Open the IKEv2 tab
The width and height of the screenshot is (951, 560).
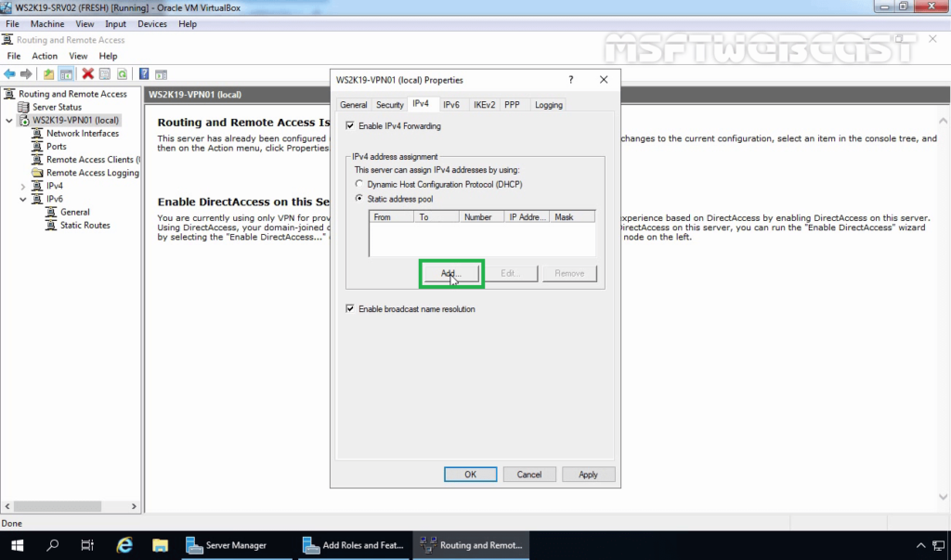pos(484,105)
